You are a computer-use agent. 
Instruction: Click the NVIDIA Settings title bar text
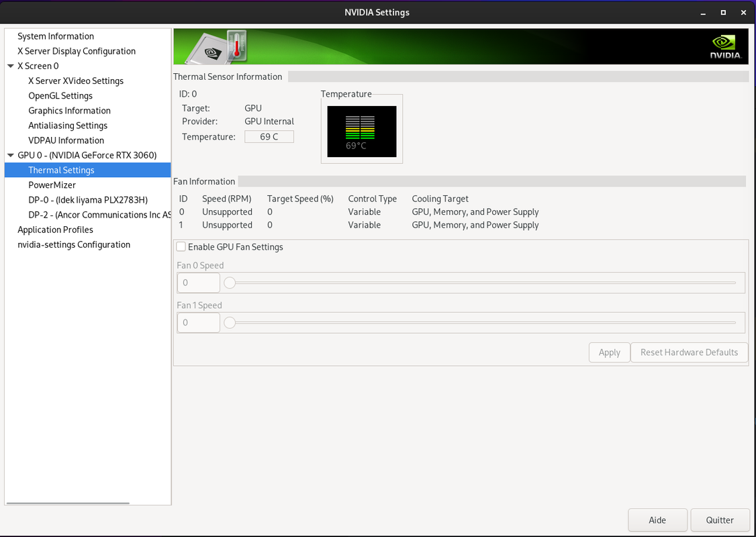click(377, 13)
